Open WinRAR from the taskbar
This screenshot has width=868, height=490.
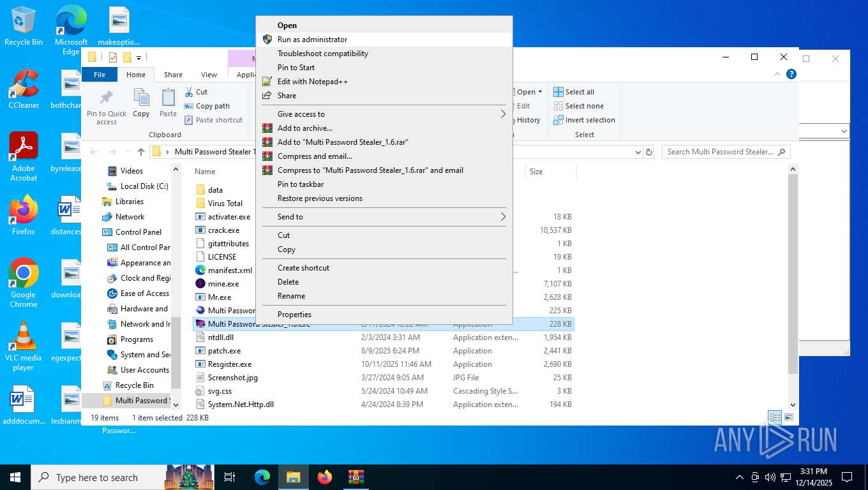pyautogui.click(x=355, y=477)
